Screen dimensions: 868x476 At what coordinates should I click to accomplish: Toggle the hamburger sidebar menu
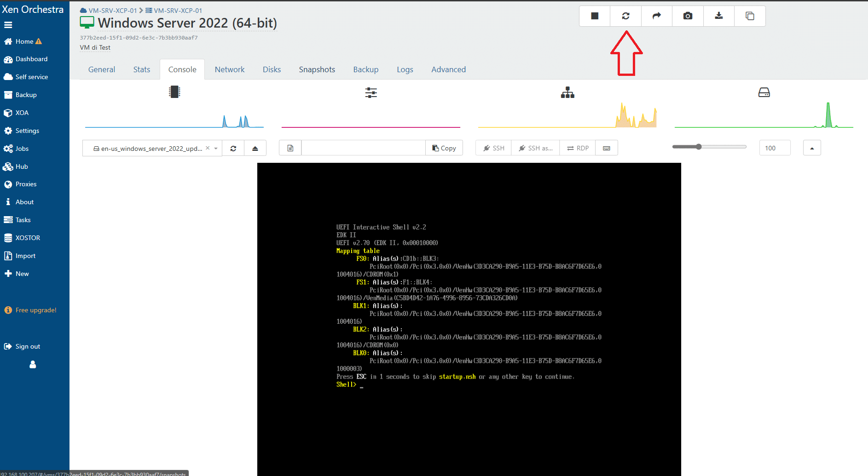[8, 25]
